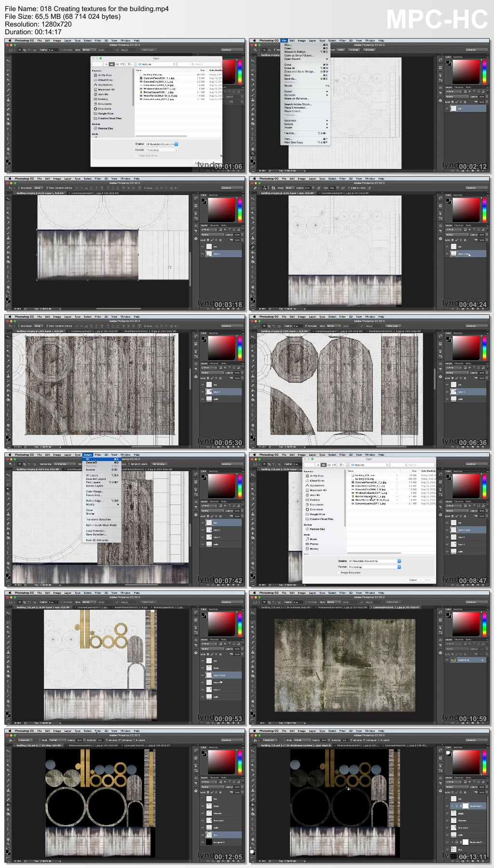Toggle Layer 1 visibility in the 00:03:18 frame
The image size is (494, 868).
(x=203, y=253)
